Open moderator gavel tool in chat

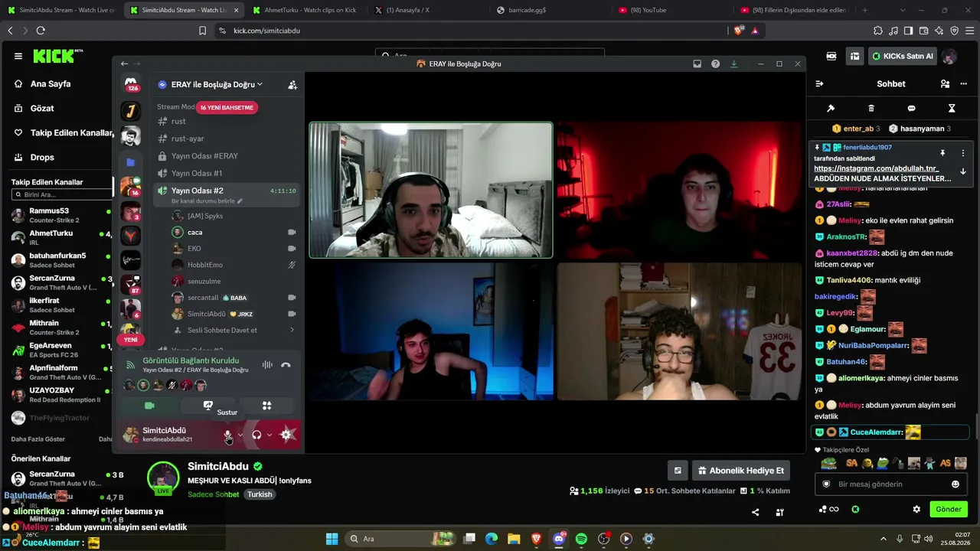point(831,109)
